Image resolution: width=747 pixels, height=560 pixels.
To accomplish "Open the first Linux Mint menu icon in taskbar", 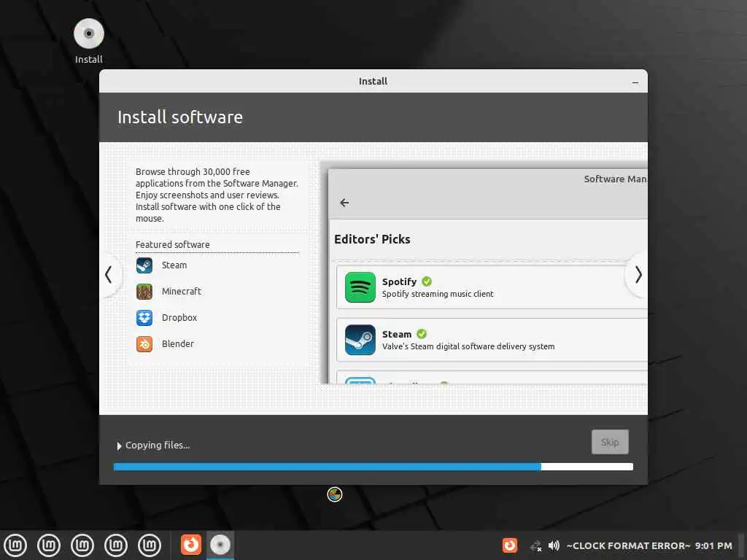I will (15, 545).
